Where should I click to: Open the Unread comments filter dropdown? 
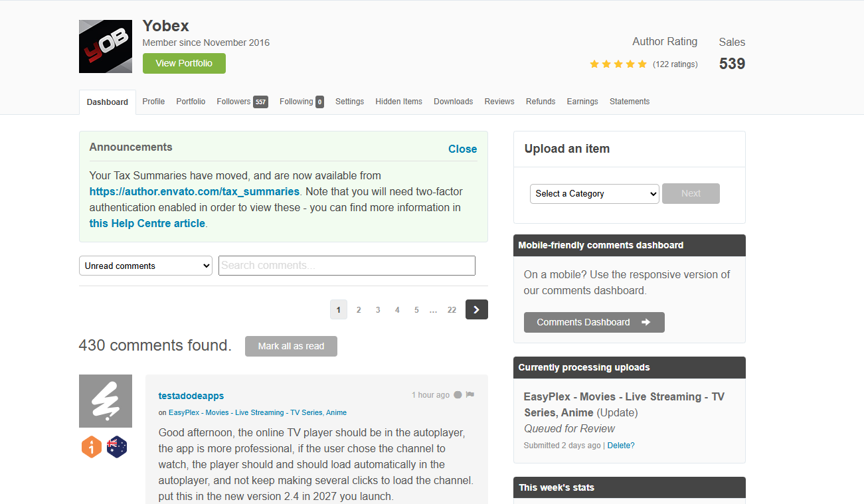click(145, 266)
